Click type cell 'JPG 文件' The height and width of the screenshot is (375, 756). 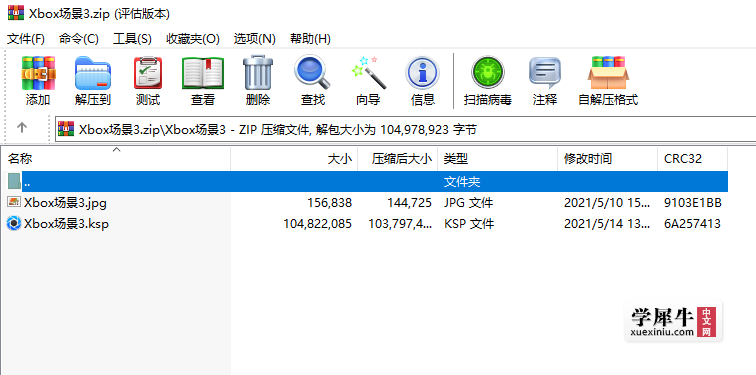click(468, 203)
